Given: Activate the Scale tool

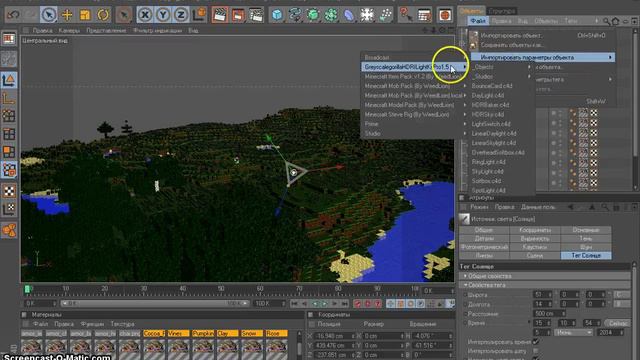Looking at the screenshot, I should pos(85,15).
